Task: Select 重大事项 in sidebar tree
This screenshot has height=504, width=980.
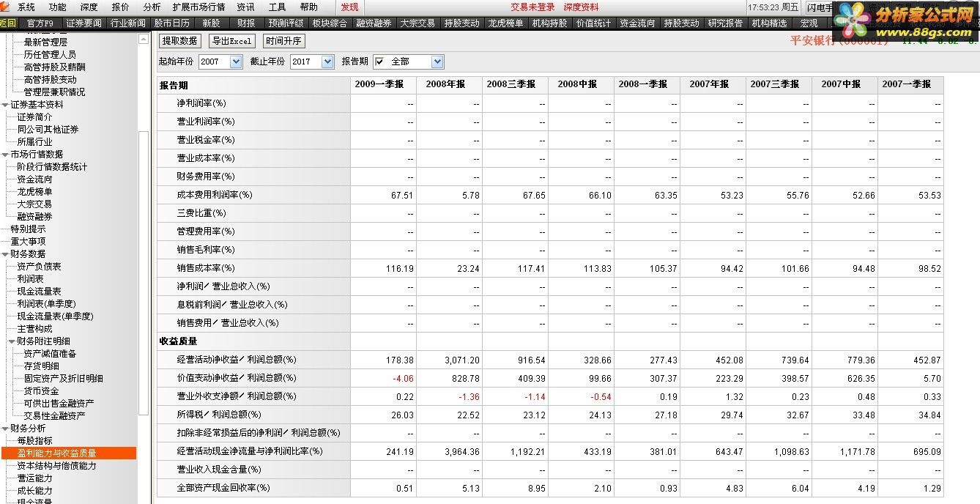Action: (28, 242)
